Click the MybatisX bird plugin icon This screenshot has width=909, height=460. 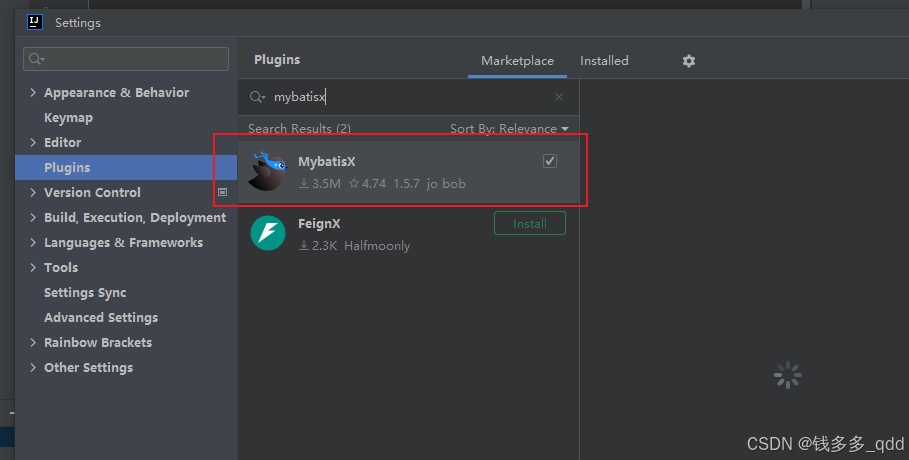(x=267, y=171)
